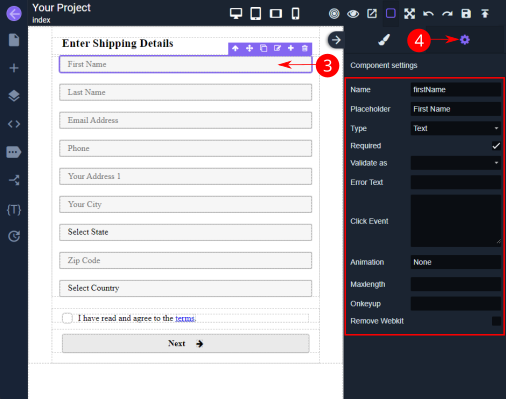Click the Your City input
The width and height of the screenshot is (506, 399).
(x=185, y=204)
